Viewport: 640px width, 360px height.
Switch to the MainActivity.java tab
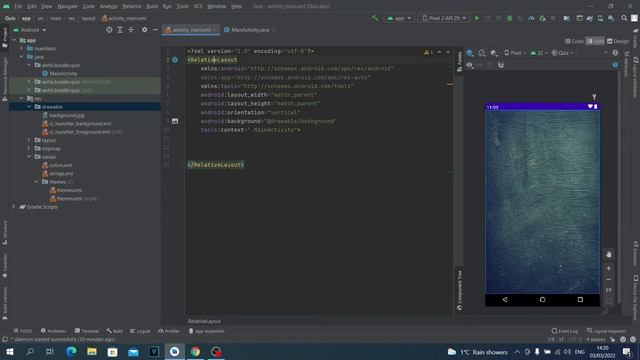(249, 30)
